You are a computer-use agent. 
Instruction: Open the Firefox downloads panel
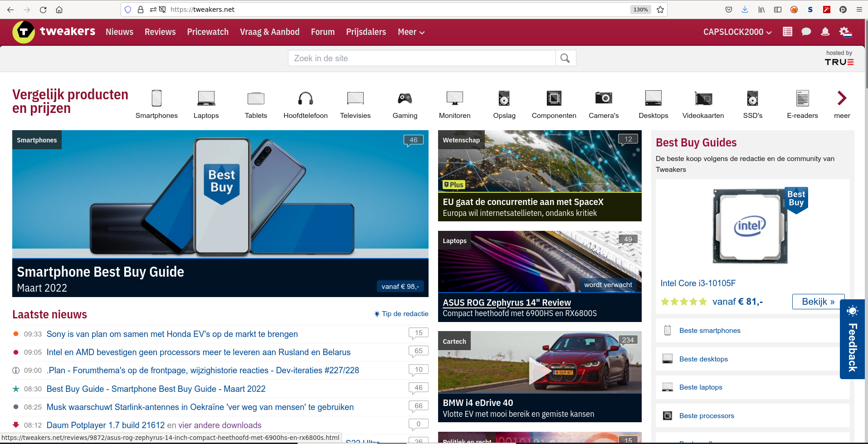click(x=745, y=10)
